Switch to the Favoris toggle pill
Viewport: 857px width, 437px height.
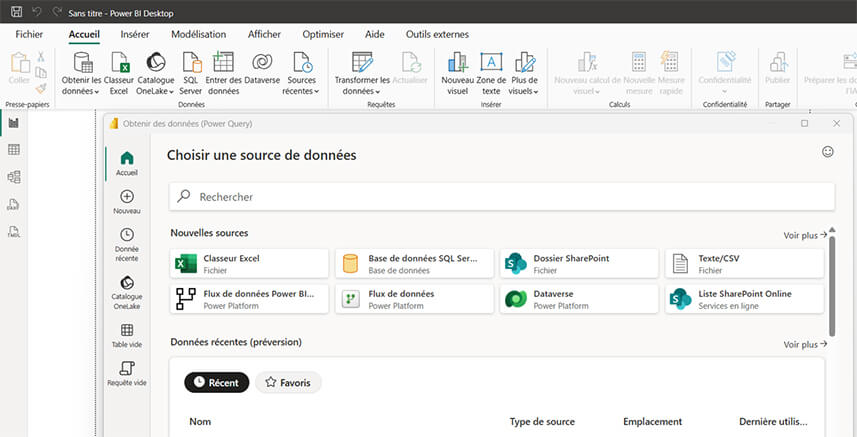(x=288, y=382)
